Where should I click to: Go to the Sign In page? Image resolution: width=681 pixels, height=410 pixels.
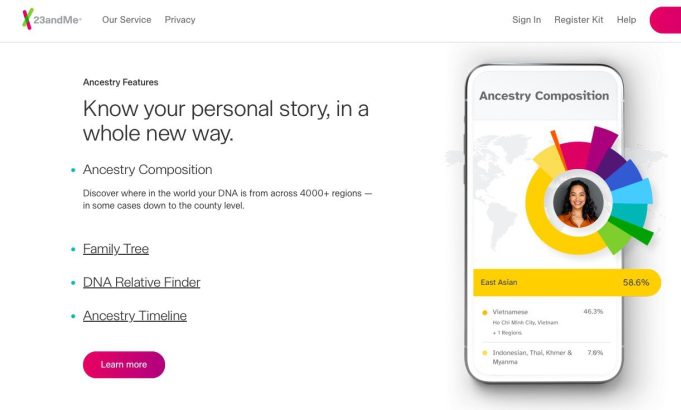point(526,20)
